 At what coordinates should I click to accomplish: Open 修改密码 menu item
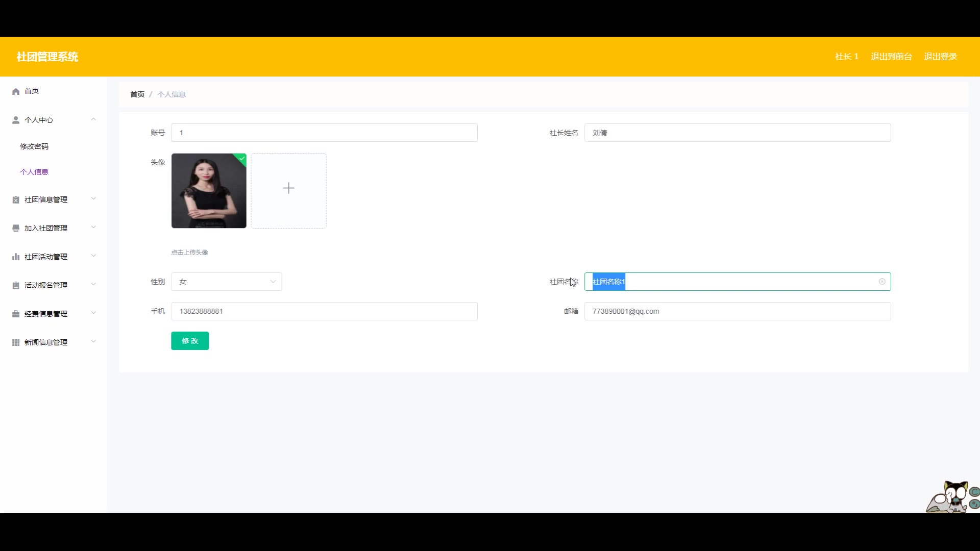[x=34, y=146]
